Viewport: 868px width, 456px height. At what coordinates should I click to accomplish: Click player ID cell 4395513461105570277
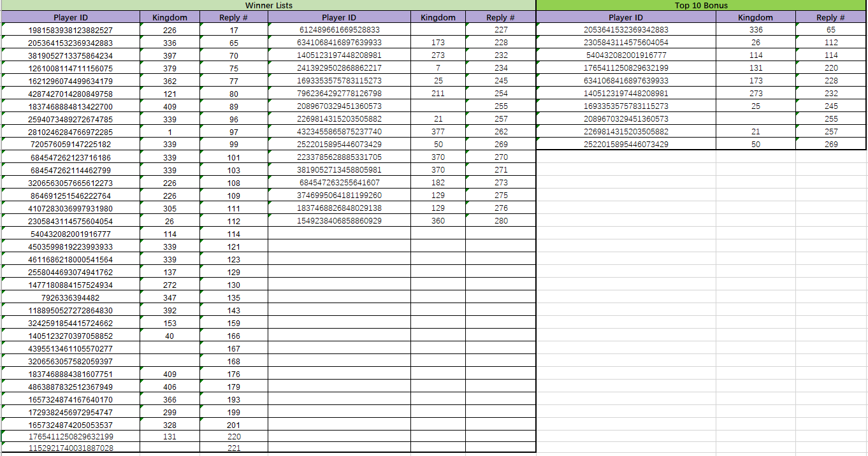click(x=70, y=349)
